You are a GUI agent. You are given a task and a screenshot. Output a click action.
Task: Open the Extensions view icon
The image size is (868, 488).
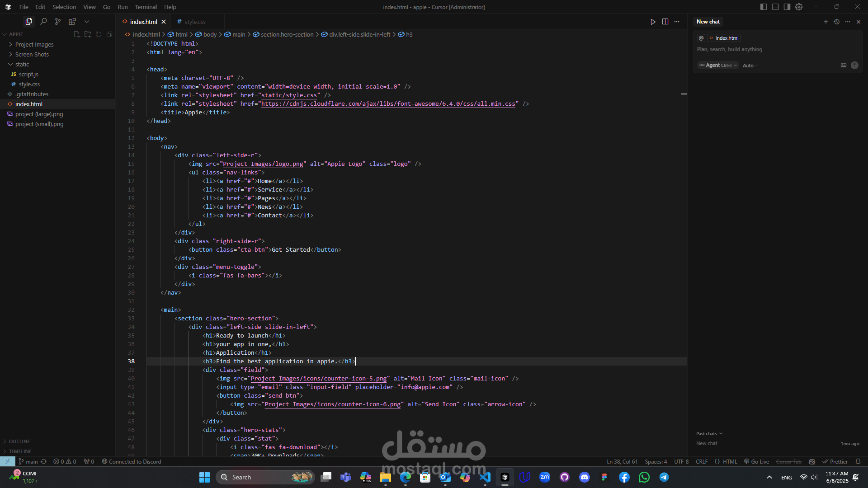pyautogui.click(x=72, y=21)
